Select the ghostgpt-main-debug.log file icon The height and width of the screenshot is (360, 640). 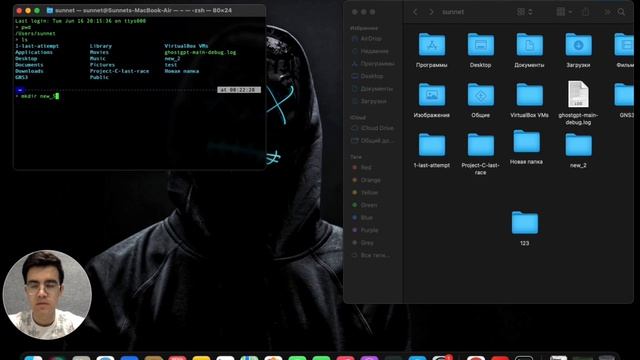coord(578,94)
